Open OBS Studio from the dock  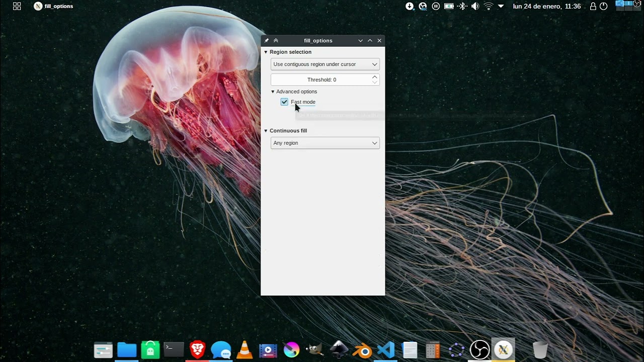point(479,350)
